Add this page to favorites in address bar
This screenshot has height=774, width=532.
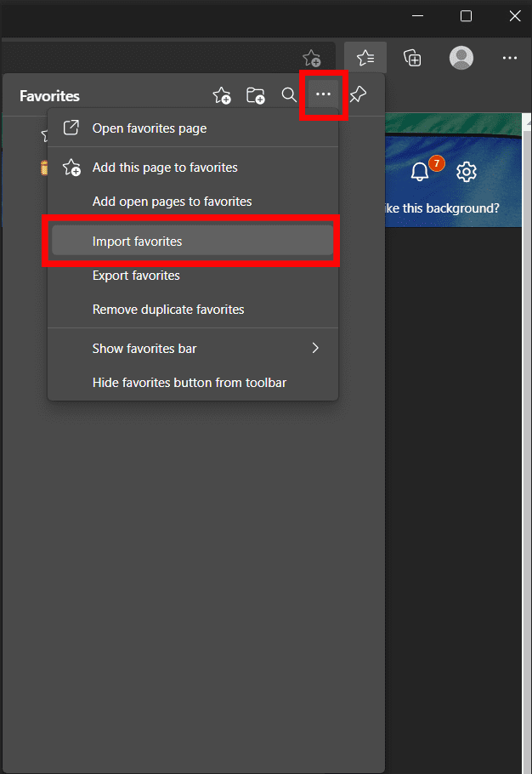[x=312, y=59]
